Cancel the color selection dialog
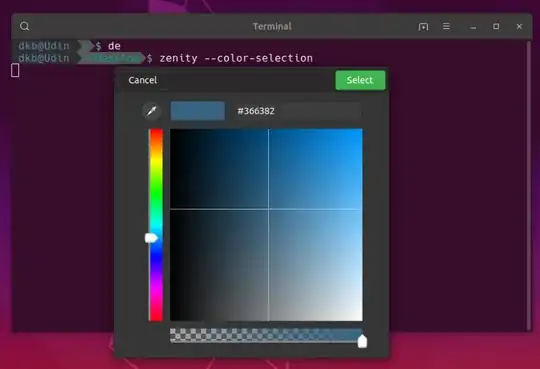This screenshot has height=369, width=540. tap(143, 80)
